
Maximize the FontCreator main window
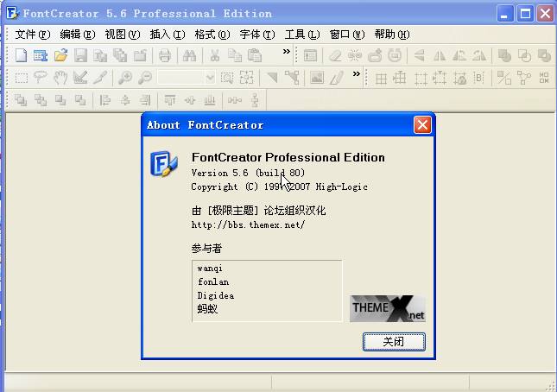(x=525, y=14)
